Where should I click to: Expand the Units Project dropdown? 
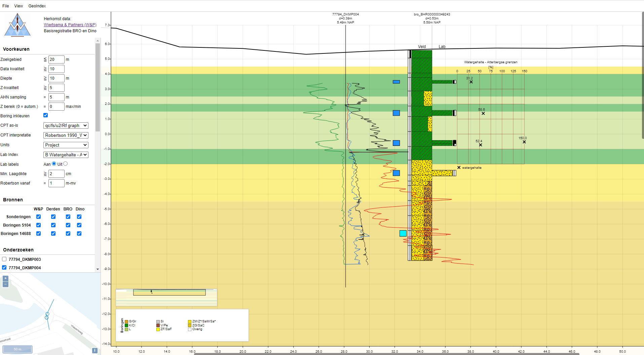(x=66, y=145)
